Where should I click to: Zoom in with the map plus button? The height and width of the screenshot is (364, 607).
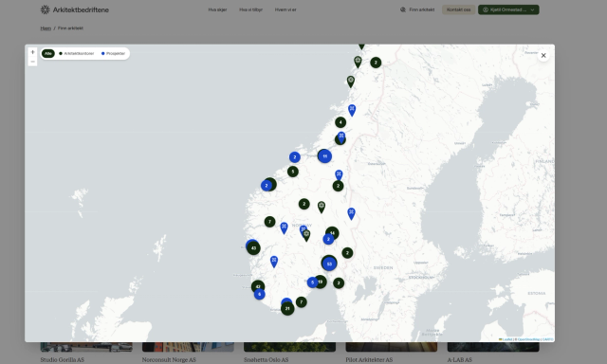(32, 52)
